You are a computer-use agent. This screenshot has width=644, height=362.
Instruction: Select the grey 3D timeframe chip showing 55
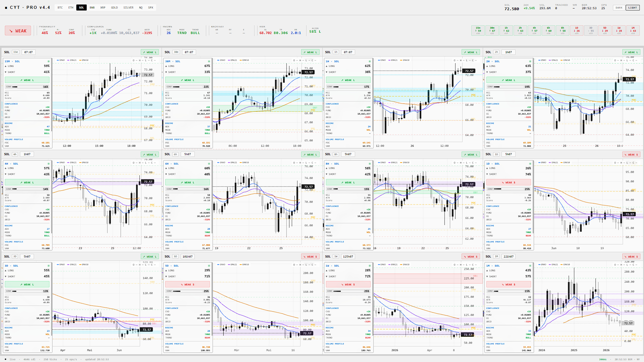pyautogui.click(x=590, y=31)
